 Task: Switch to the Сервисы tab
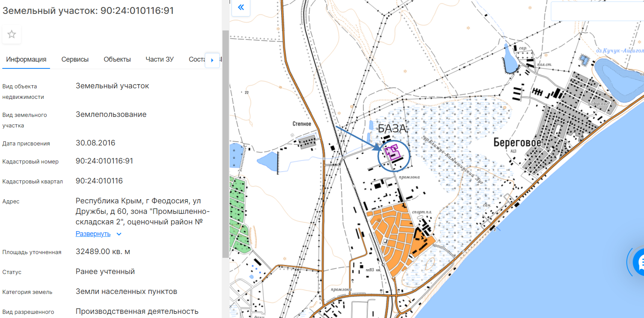coord(75,59)
